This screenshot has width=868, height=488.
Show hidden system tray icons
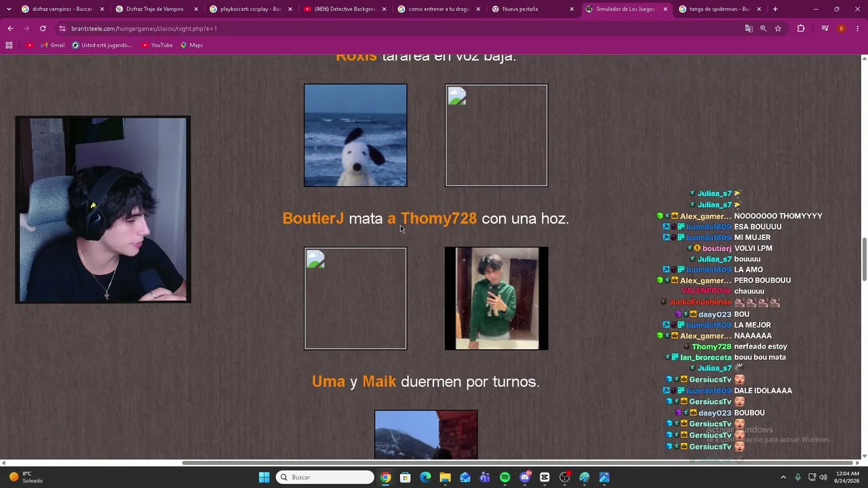point(783,477)
